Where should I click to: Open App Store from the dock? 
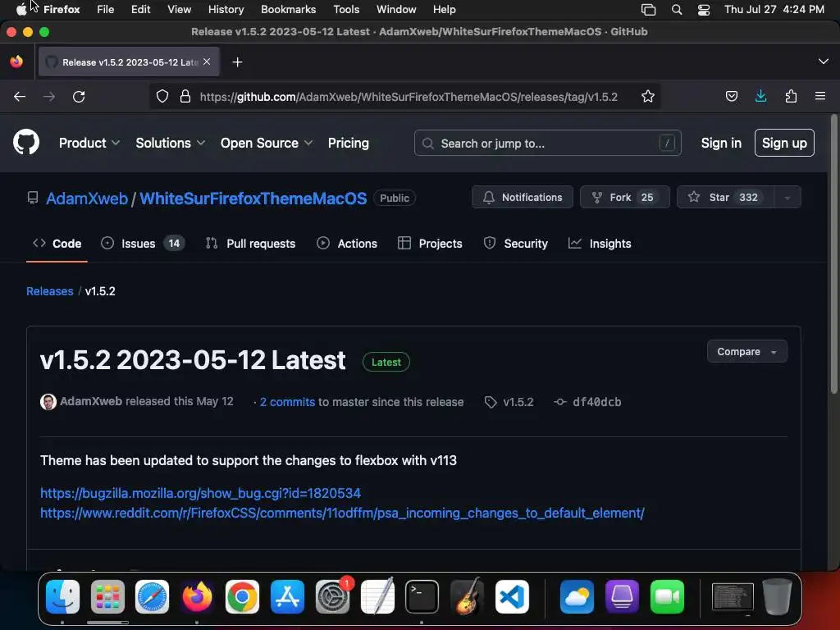(287, 596)
